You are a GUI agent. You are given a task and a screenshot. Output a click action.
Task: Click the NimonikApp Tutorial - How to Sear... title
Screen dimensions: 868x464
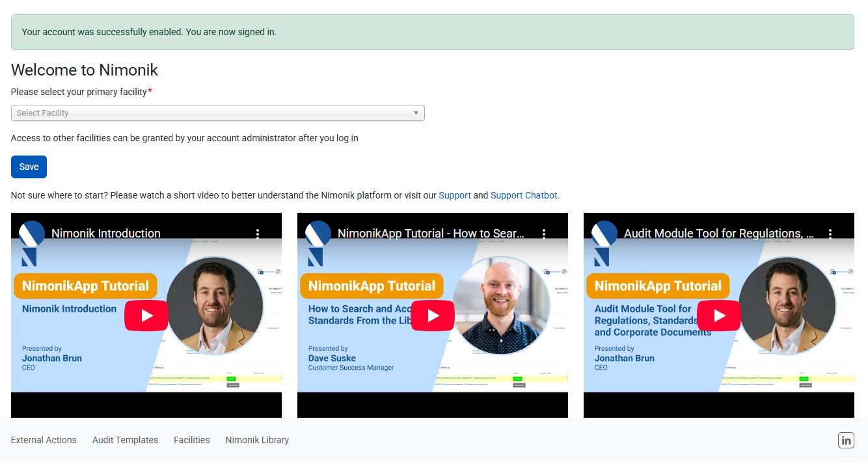pos(431,234)
